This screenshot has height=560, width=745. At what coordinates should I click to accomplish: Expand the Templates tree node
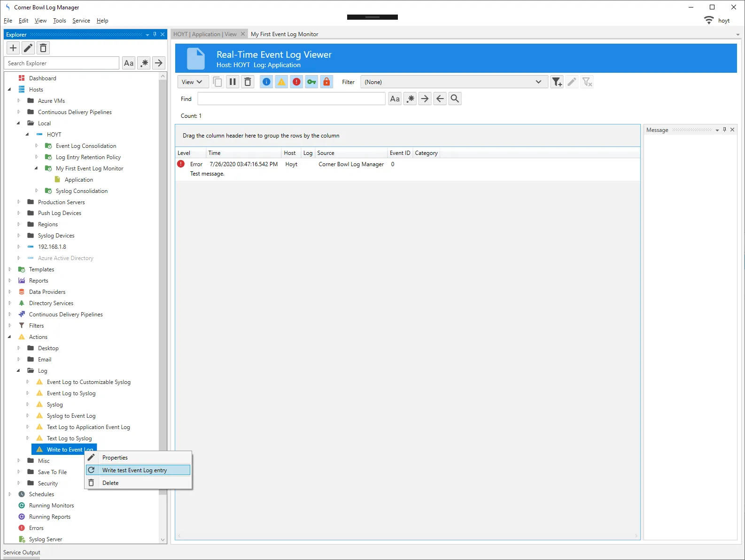pyautogui.click(x=10, y=269)
